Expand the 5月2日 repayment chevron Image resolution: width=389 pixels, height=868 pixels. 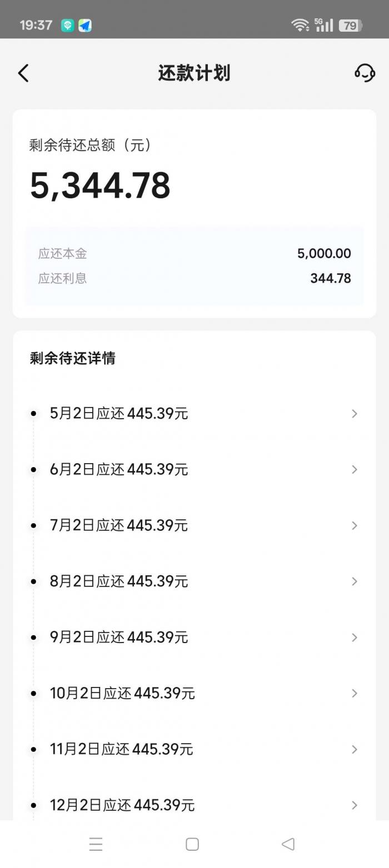tap(354, 414)
